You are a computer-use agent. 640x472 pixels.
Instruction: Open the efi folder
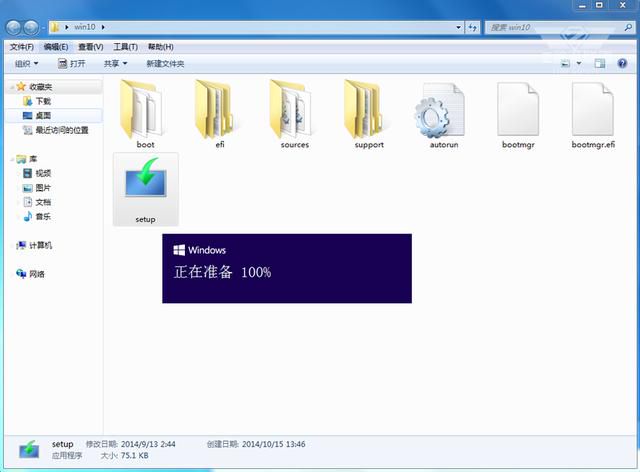coord(219,115)
